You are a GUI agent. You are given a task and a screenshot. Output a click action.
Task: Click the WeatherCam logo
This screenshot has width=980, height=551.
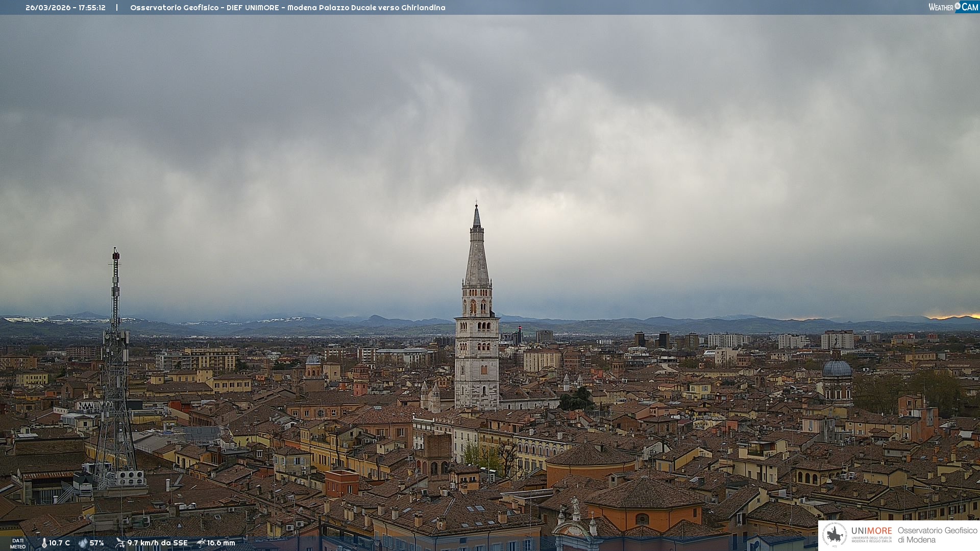coord(953,7)
